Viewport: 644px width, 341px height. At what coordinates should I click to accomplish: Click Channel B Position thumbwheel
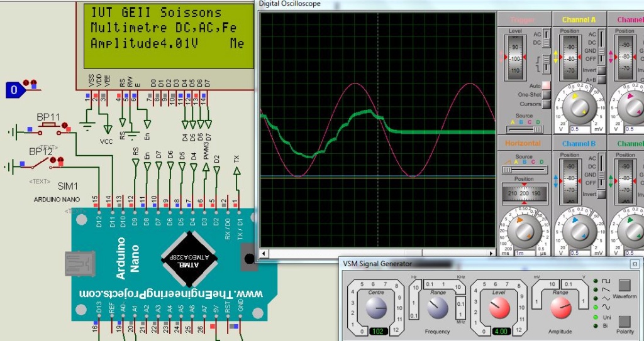pyautogui.click(x=570, y=181)
